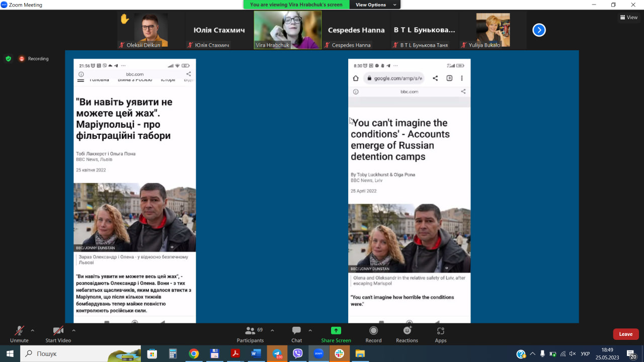Click the muted volume tray icon
Image resolution: width=644 pixels, height=362 pixels.
pyautogui.click(x=572, y=353)
